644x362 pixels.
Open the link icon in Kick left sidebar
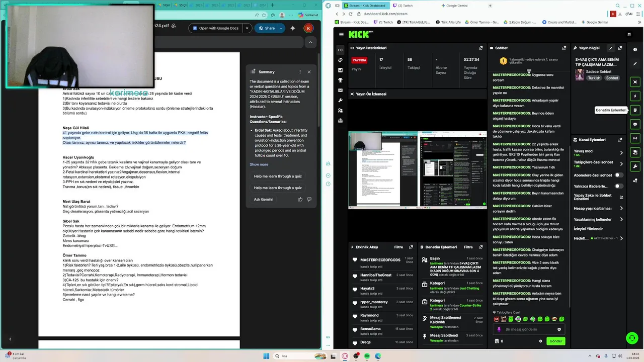click(341, 60)
